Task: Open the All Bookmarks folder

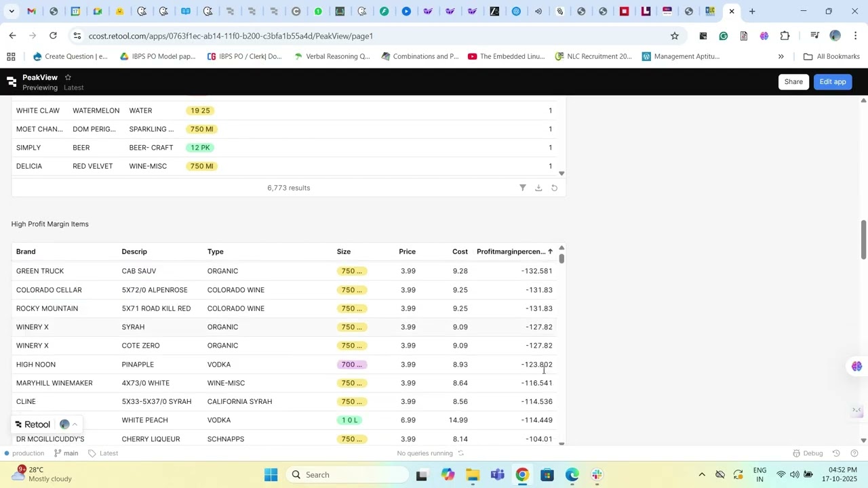Action: point(831,56)
